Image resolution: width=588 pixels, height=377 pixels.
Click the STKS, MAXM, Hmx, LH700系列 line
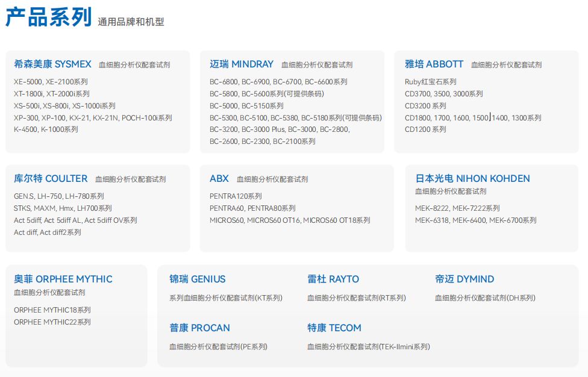tap(63, 208)
